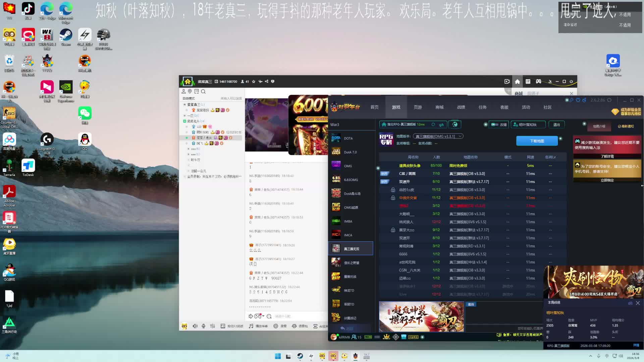The image size is (644, 362).
Task: Toggle the ON switch next to 改键
Action: click(495, 125)
